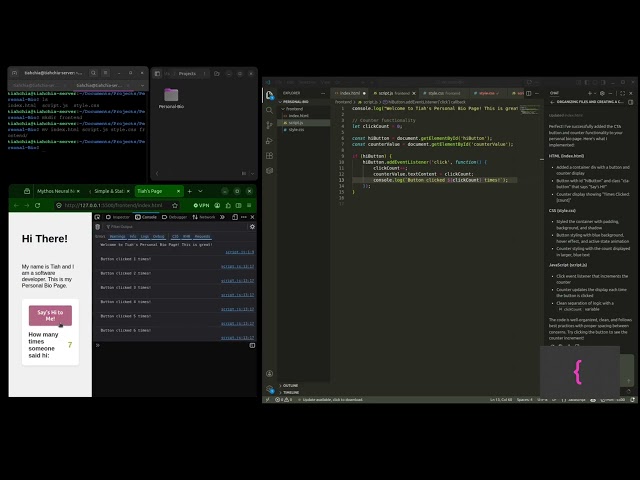Image resolution: width=640 pixels, height=480 pixels.
Task: Open browser hamburger application menu
Action: 249,205
